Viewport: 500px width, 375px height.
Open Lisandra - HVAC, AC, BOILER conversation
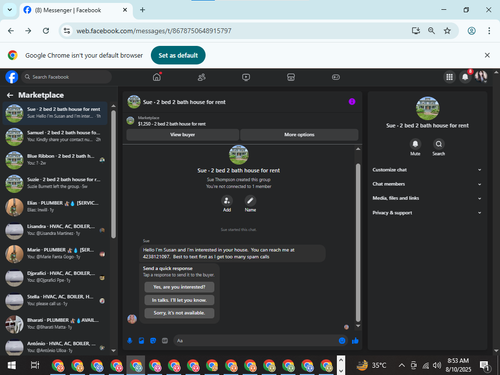pyautogui.click(x=55, y=230)
